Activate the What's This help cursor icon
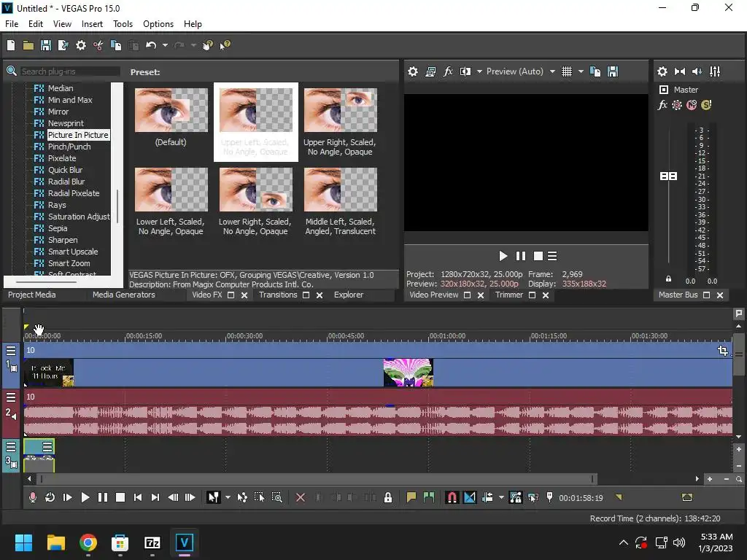 pos(225,45)
